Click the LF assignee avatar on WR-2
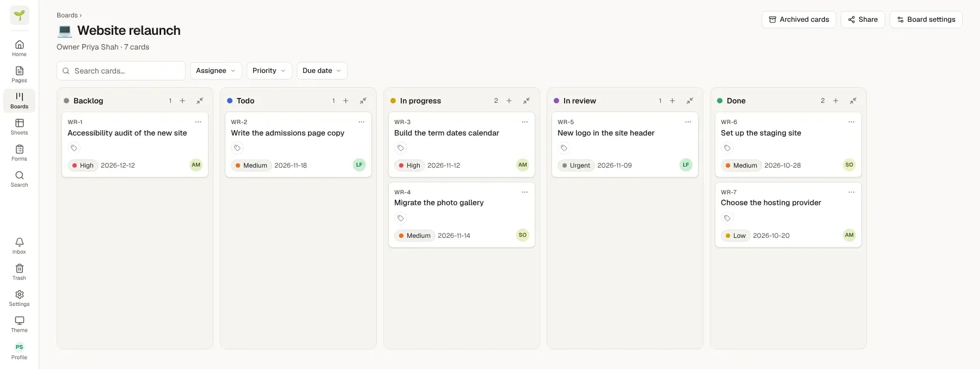980x369 pixels. pos(359,165)
